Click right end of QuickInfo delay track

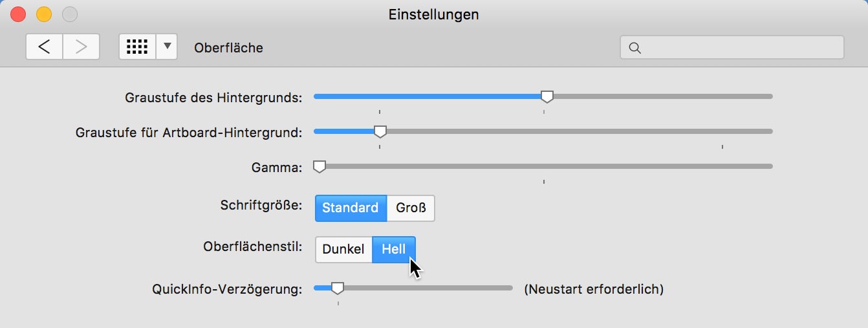508,288
